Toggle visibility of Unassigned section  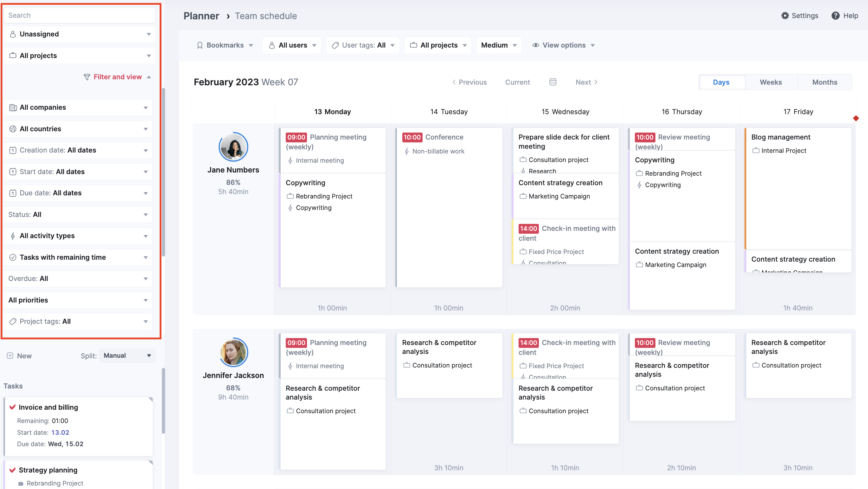(149, 34)
